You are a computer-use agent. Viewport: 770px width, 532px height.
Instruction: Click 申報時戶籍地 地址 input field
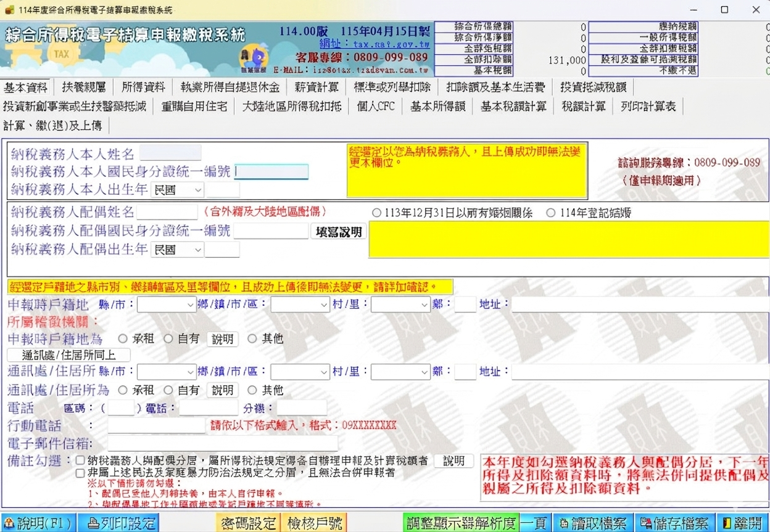pyautogui.click(x=640, y=305)
